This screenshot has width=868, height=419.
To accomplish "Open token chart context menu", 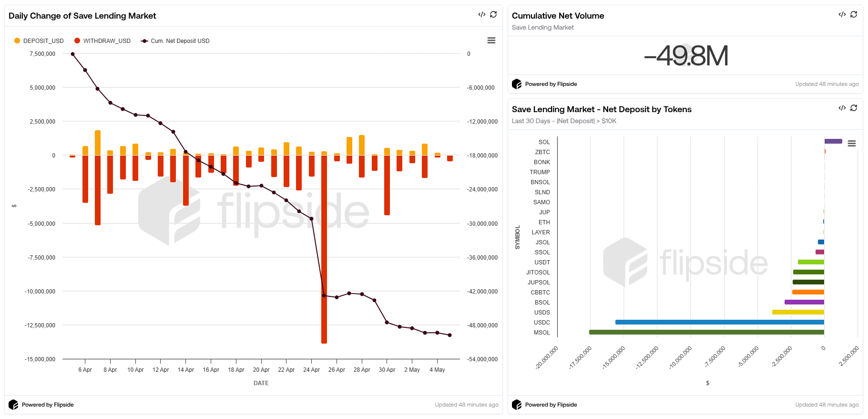I will point(852,144).
